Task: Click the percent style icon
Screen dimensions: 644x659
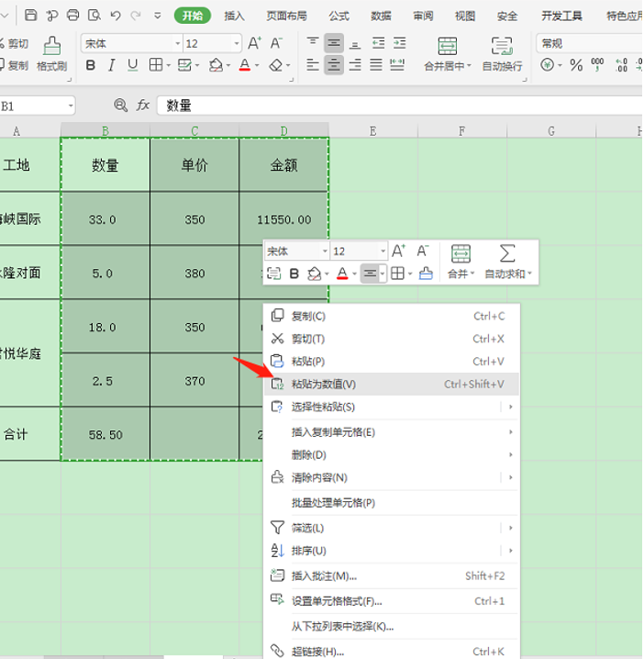Action: (576, 65)
